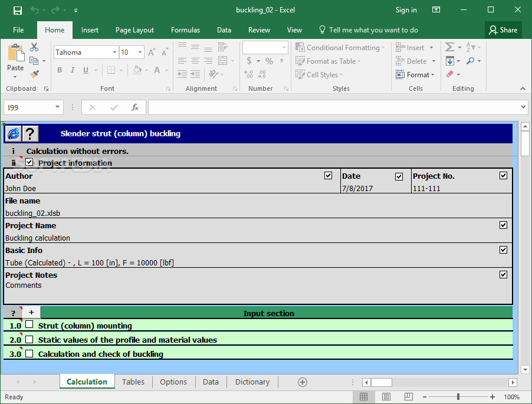
Task: Apply Comma Style format
Action: [281, 61]
